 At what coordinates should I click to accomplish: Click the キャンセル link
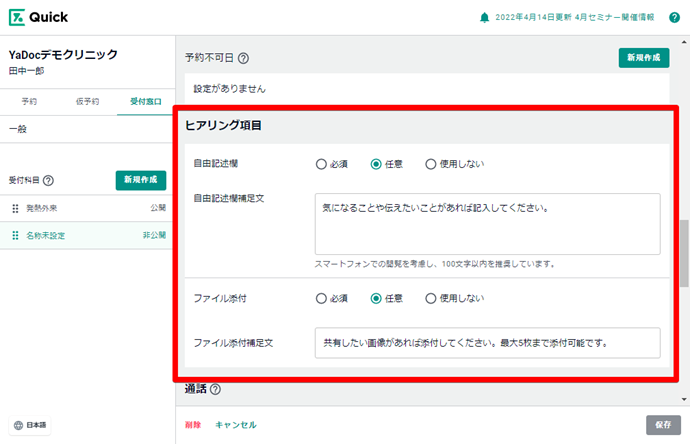pyautogui.click(x=236, y=424)
